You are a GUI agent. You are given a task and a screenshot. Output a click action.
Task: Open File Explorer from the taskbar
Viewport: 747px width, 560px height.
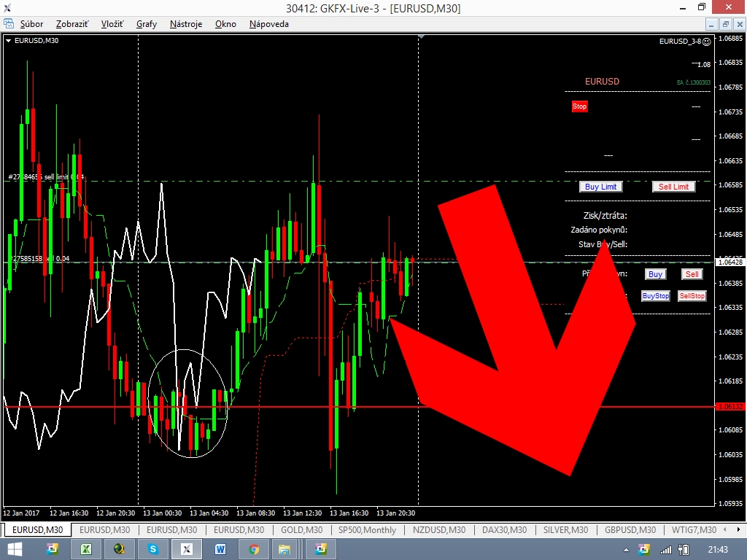tap(285, 550)
